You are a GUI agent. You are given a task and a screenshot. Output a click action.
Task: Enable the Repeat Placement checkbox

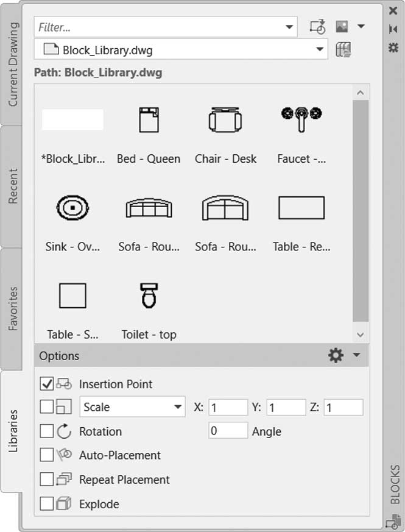coord(46,480)
